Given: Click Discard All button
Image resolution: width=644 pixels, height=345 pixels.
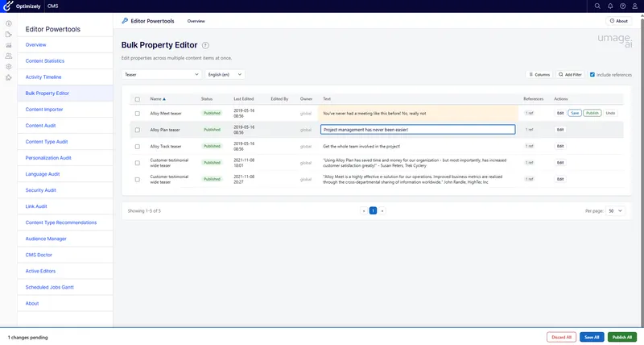Looking at the screenshot, I should pyautogui.click(x=561, y=337).
